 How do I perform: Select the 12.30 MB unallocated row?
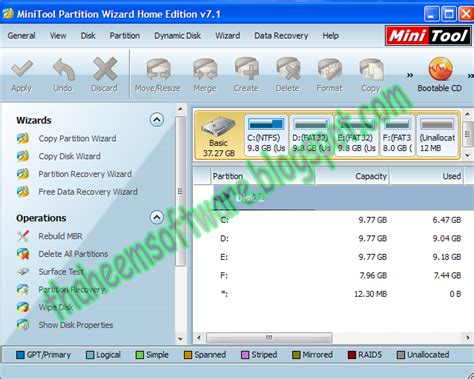(x=333, y=294)
